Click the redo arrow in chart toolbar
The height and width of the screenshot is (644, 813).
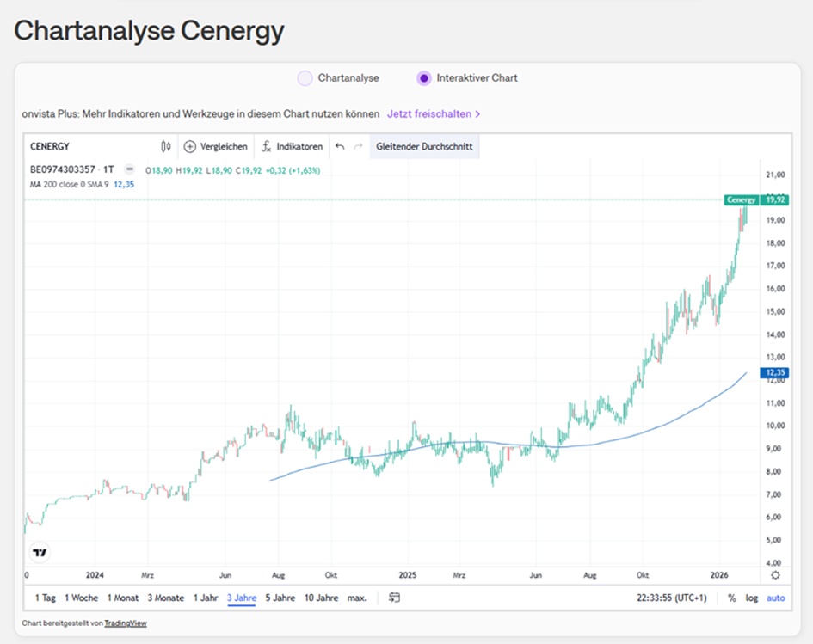pyautogui.click(x=358, y=147)
